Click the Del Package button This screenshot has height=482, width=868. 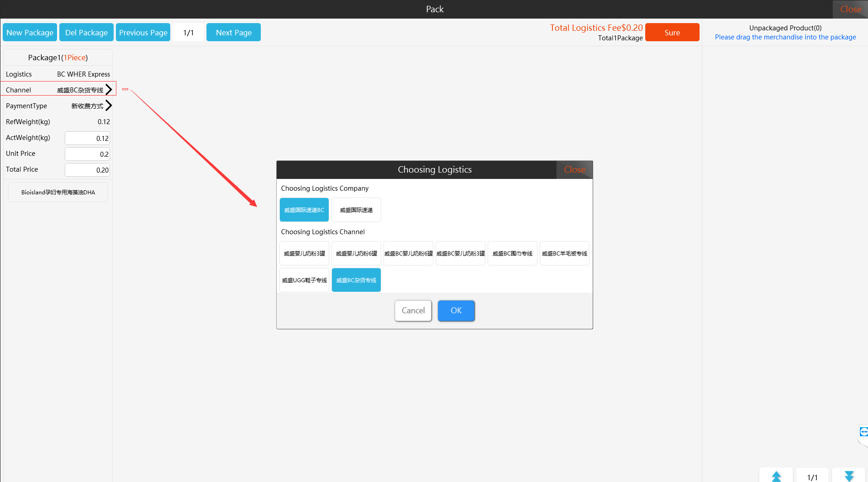coord(86,32)
